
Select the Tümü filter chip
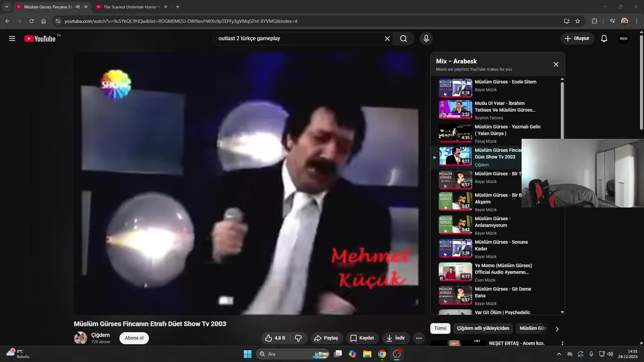440,328
